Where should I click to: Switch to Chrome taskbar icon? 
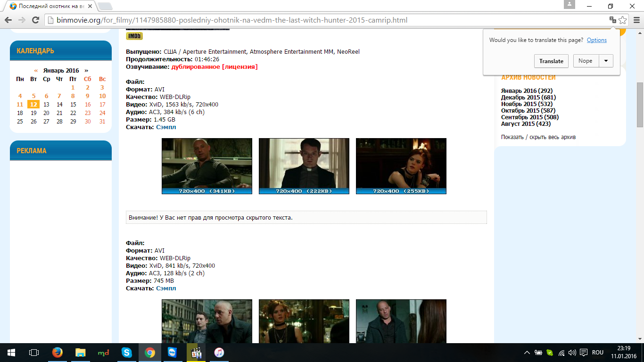click(149, 353)
